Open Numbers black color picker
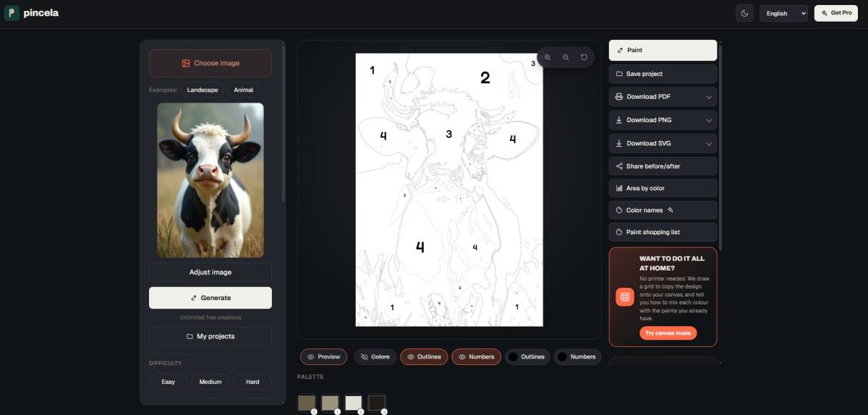This screenshot has width=868, height=415. tap(562, 356)
